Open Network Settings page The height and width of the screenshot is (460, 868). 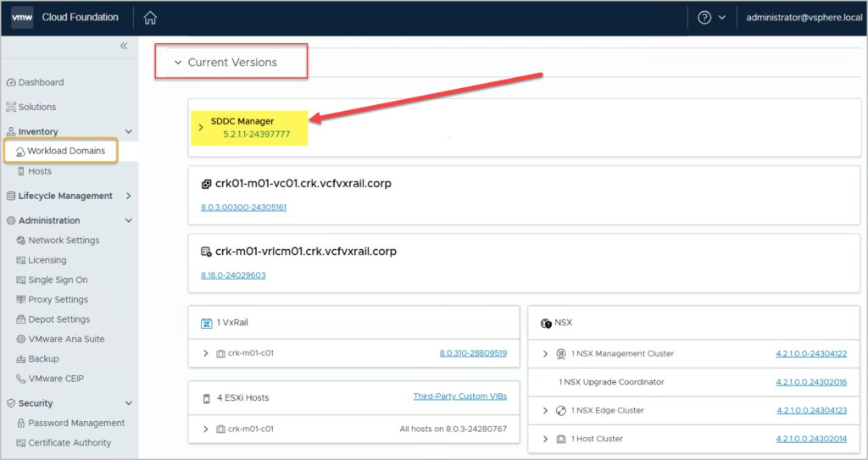[x=64, y=241]
